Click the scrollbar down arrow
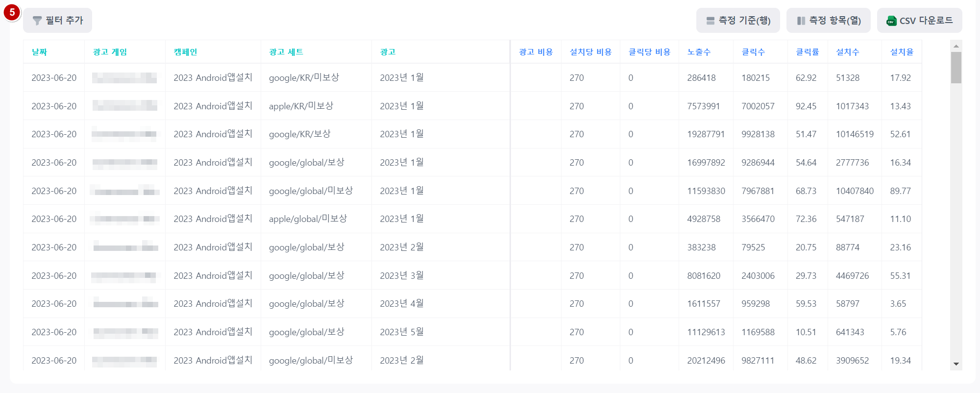 point(956,364)
